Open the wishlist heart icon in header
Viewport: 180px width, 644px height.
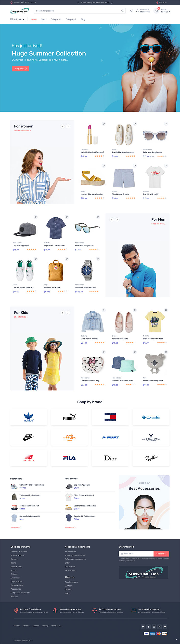point(132,11)
